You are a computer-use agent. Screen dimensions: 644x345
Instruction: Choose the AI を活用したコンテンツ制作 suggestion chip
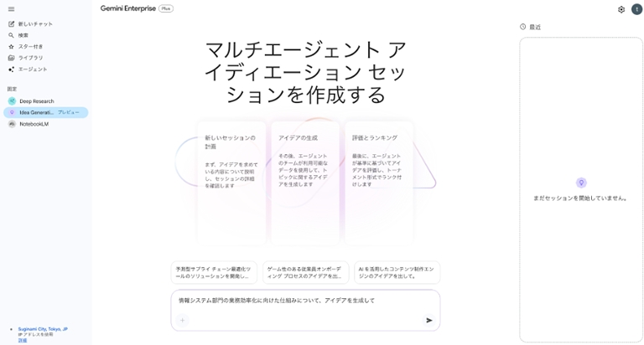point(397,272)
